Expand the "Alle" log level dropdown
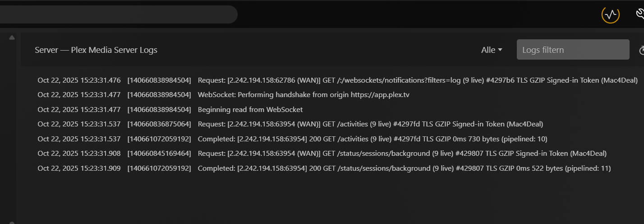The width and height of the screenshot is (644, 224). (x=492, y=50)
